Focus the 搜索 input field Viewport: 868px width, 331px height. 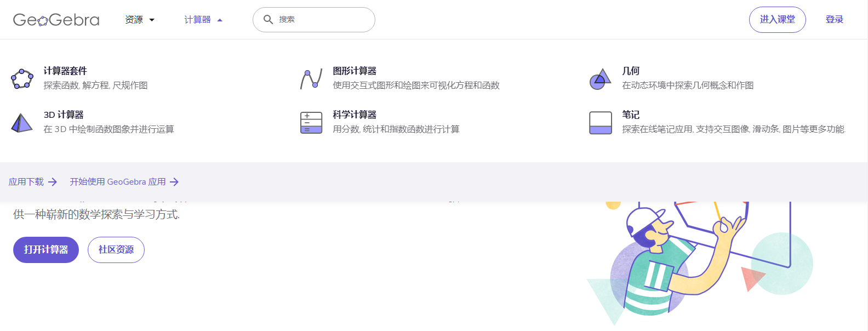(323, 20)
